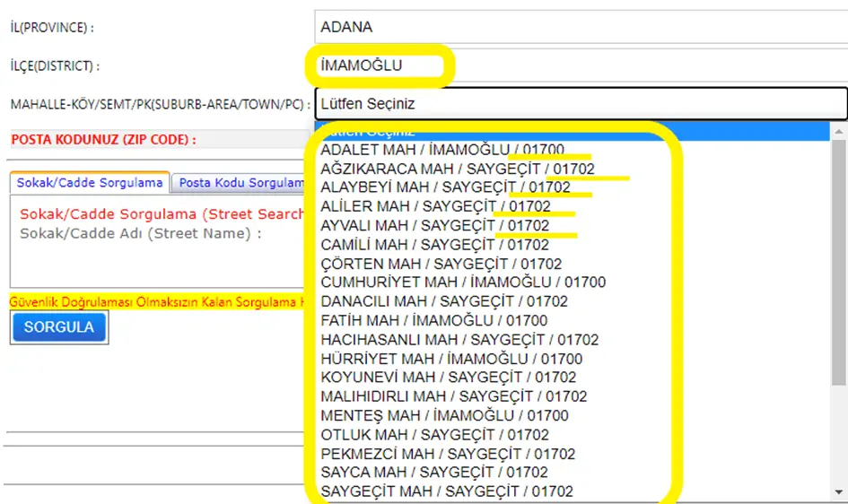
Task: Switch to the Sokak/Cadde Sorgulama tab
Action: (90, 182)
